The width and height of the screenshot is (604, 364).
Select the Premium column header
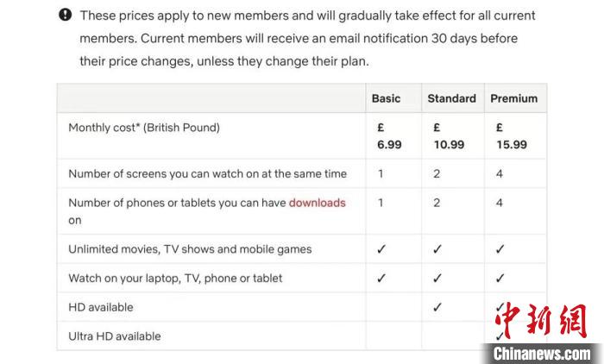coord(513,98)
